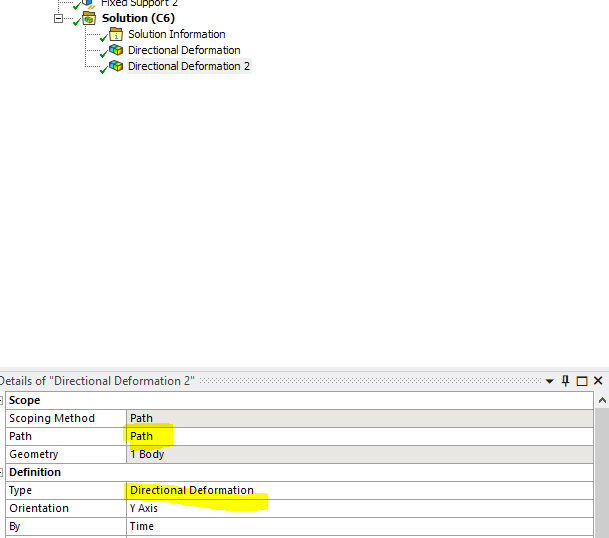
Task: Click the Path field value
Action: [360, 436]
